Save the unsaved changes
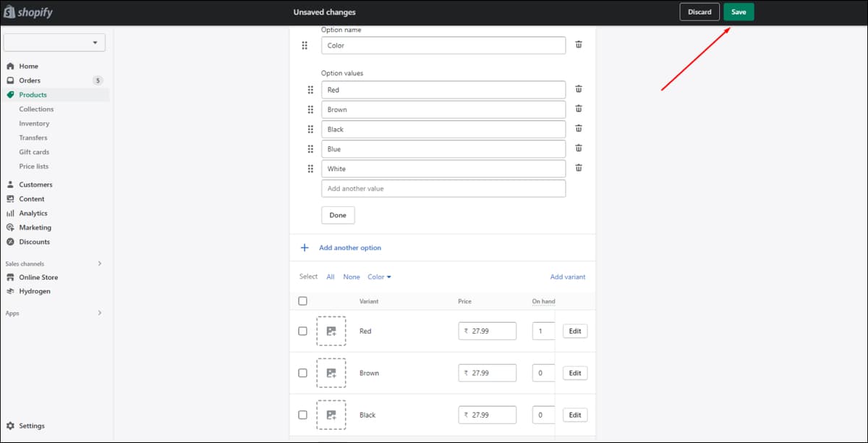The width and height of the screenshot is (868, 443). [x=739, y=12]
